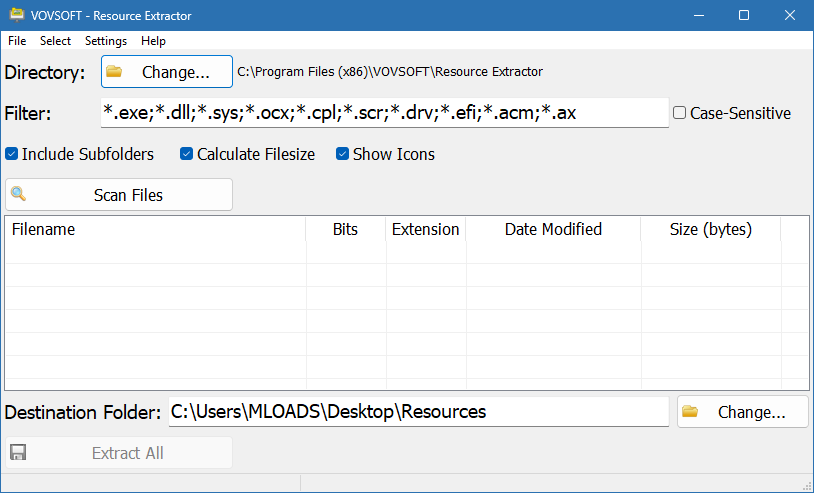Toggle the Calculate Filesize checkbox
This screenshot has height=493, width=814.
[x=187, y=154]
